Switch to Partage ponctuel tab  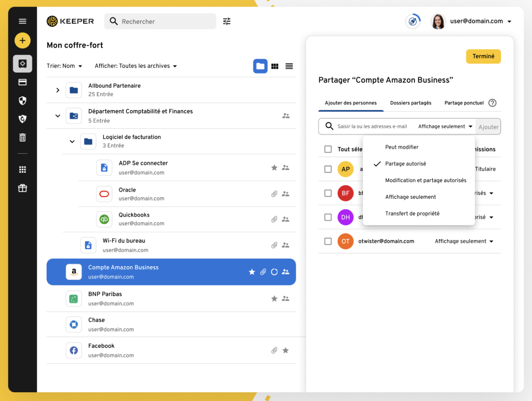(464, 103)
